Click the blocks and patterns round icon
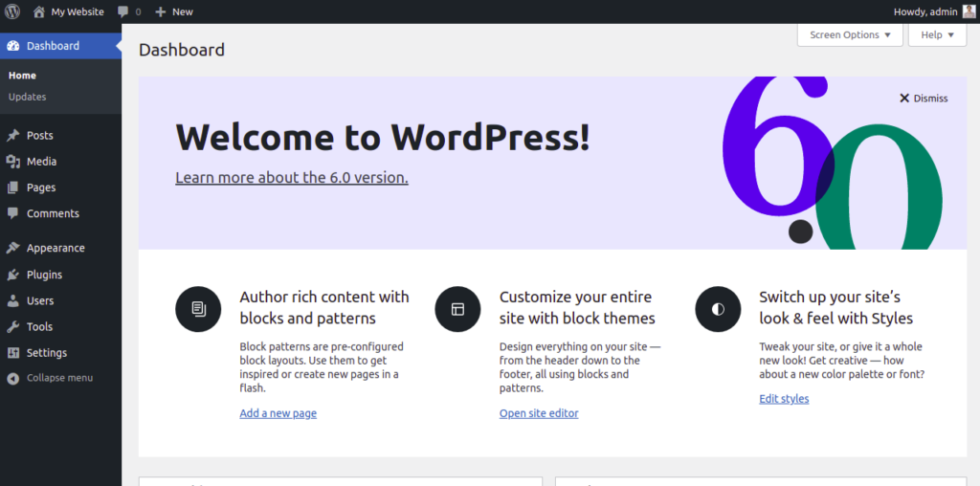The image size is (980, 486). pyautogui.click(x=198, y=309)
